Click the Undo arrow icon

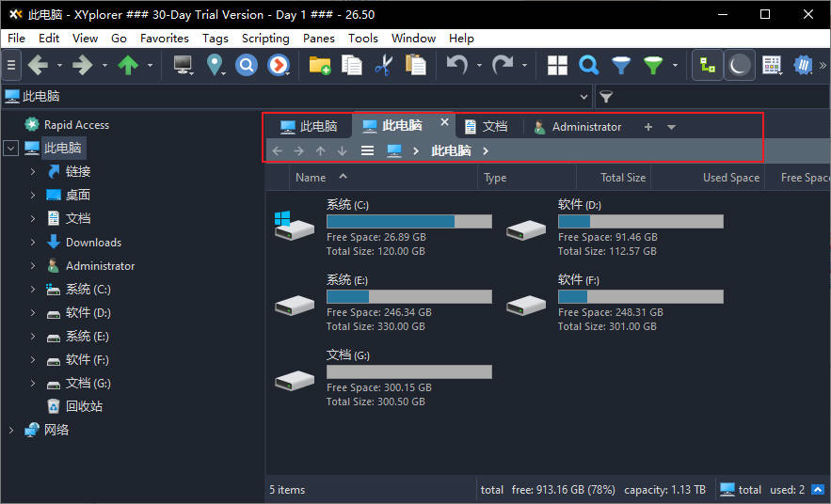[457, 65]
